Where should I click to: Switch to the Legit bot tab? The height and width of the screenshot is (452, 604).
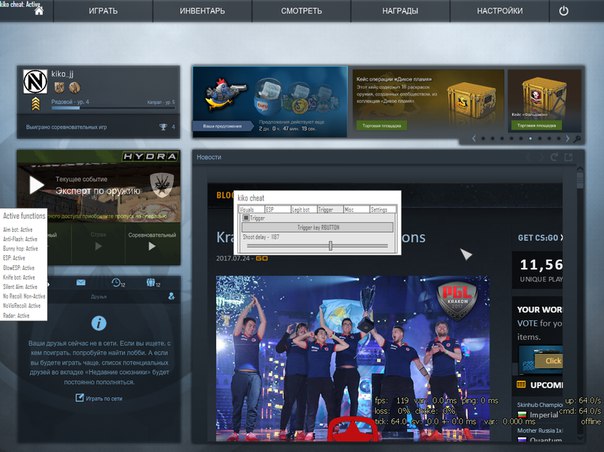pos(302,210)
